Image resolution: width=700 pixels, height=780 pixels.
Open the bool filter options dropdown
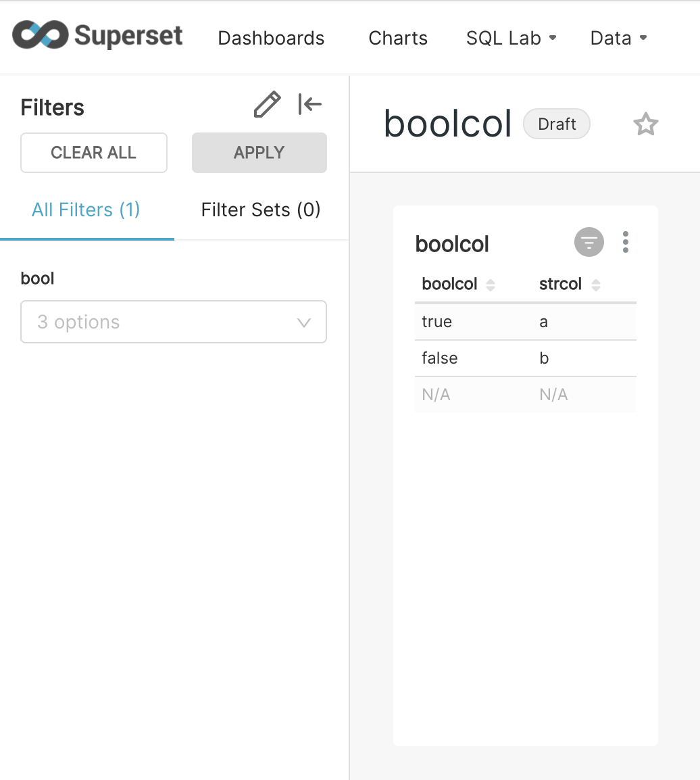pos(174,322)
